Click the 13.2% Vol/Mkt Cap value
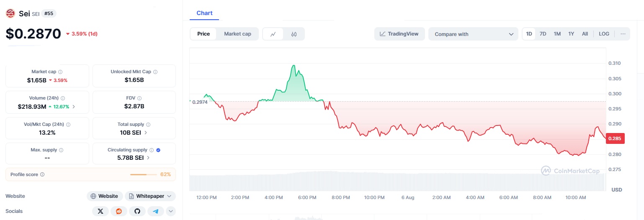The height and width of the screenshot is (220, 644). pyautogui.click(x=47, y=133)
